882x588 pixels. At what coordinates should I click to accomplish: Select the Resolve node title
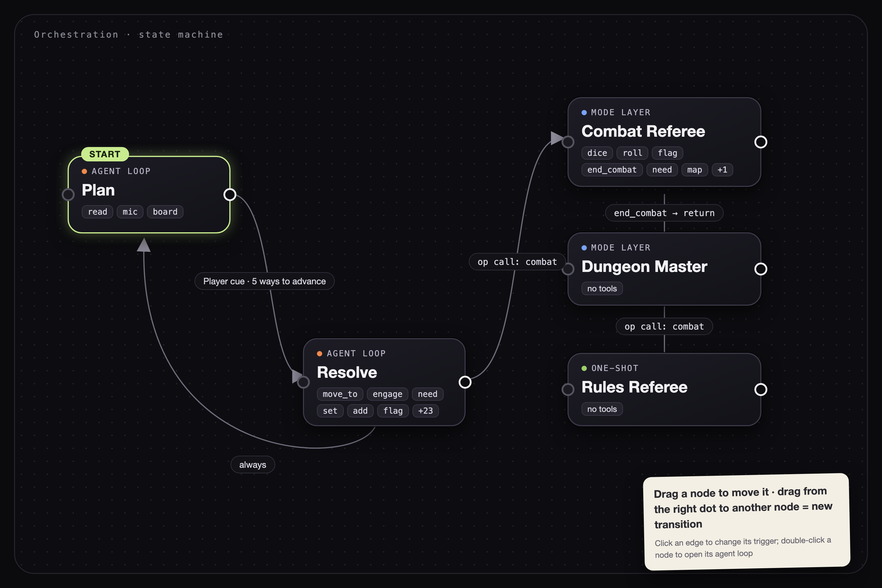(347, 372)
